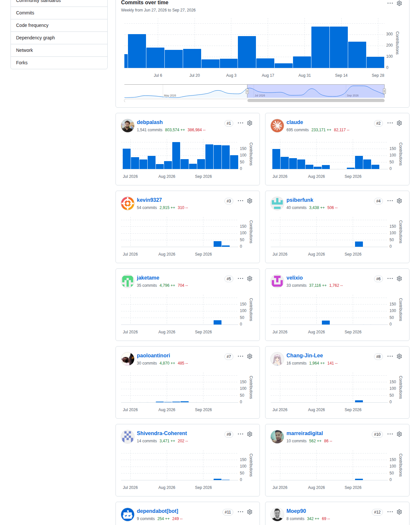This screenshot has height=525, width=420.
Task: Open Forks in the sidebar
Action: pyautogui.click(x=59, y=63)
